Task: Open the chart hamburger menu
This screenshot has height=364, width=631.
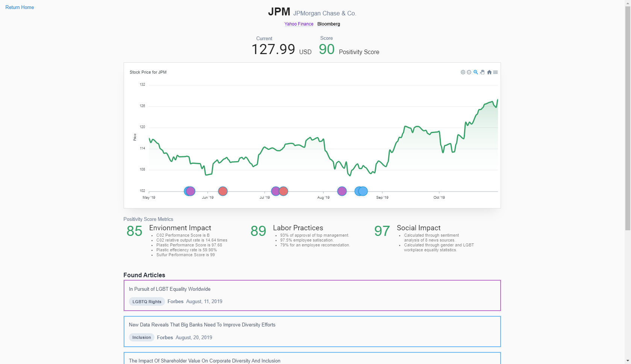Action: click(x=495, y=72)
